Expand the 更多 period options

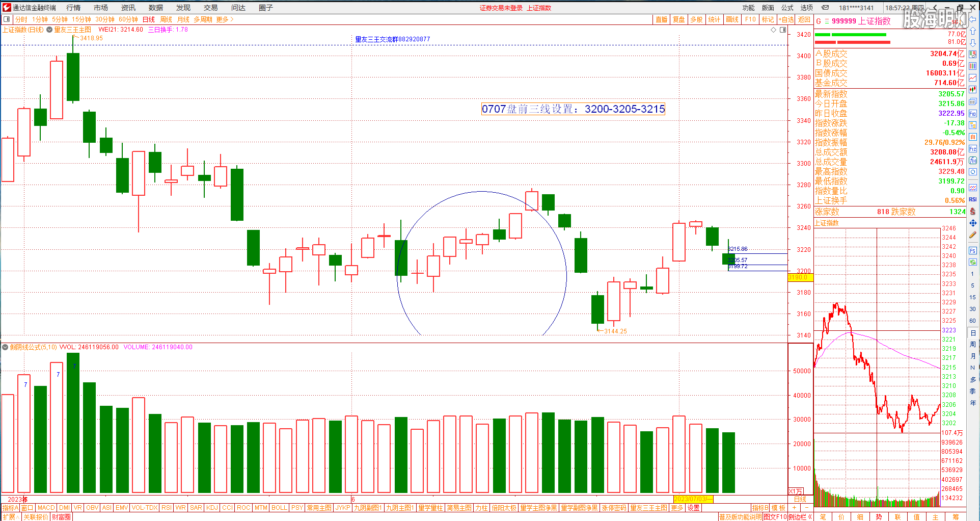(x=225, y=19)
